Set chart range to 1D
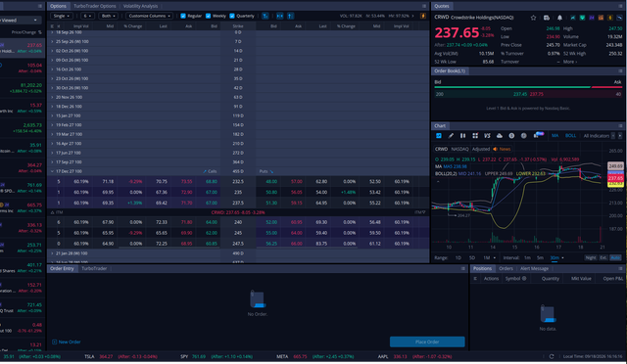 [x=458, y=258]
